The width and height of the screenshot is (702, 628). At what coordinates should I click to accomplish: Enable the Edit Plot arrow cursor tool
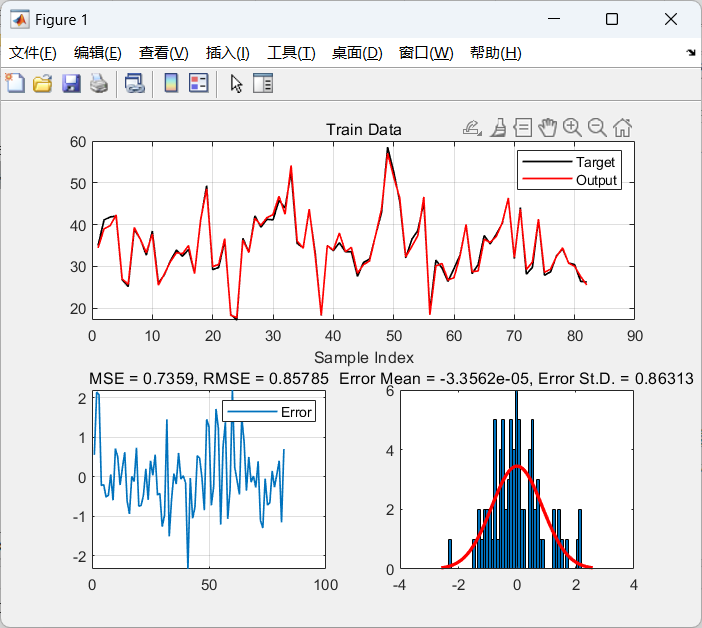[236, 84]
